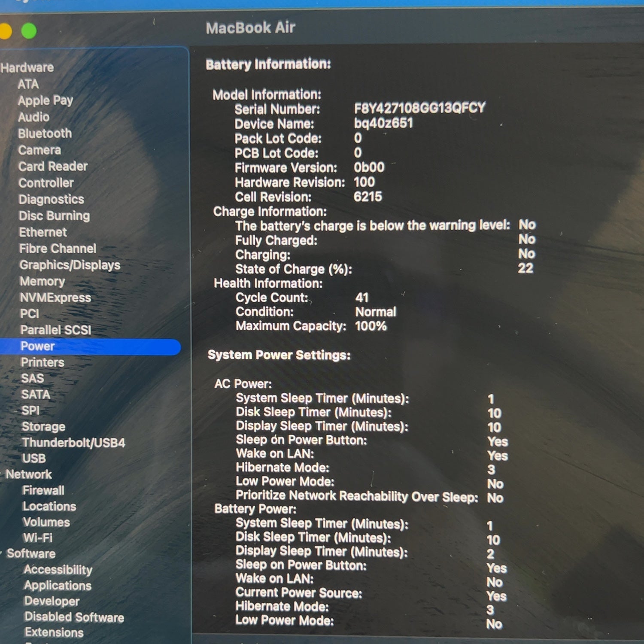Image resolution: width=644 pixels, height=644 pixels.
Task: Open the ATA section
Action: coord(28,84)
